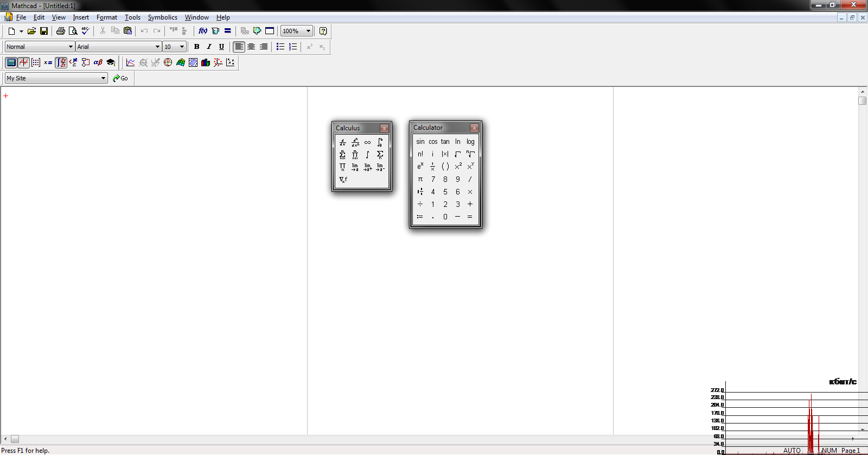Insert an X-Y plot from graph toolbar
Viewport: 868px width, 455px height.
(x=131, y=62)
